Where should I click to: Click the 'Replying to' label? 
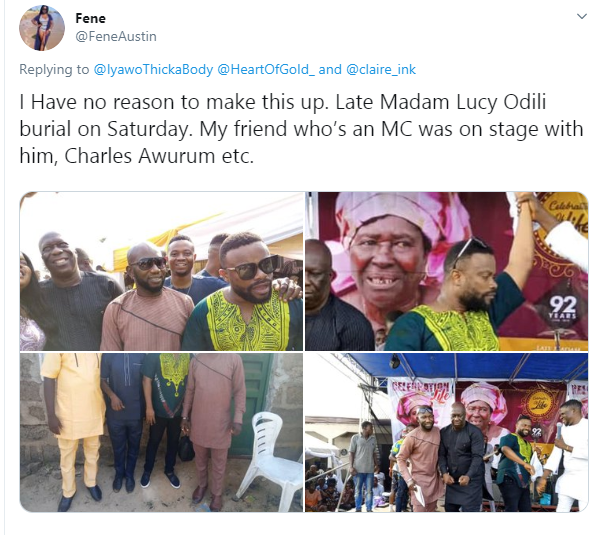pos(54,70)
